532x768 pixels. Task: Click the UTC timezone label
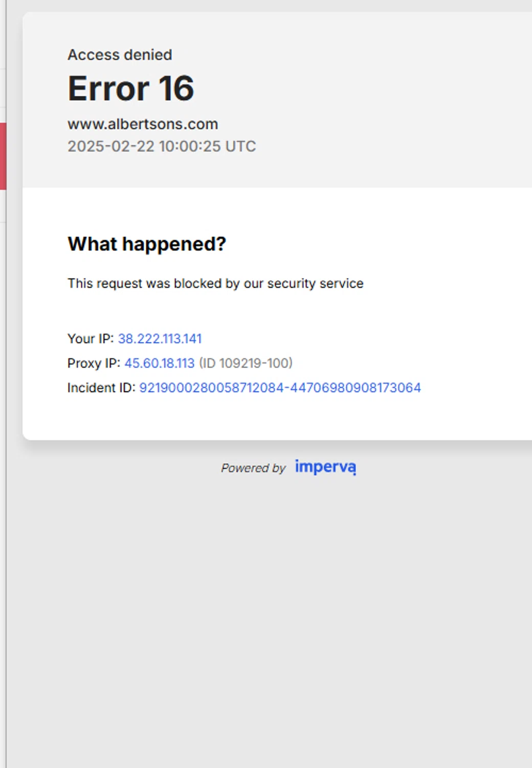coord(240,146)
